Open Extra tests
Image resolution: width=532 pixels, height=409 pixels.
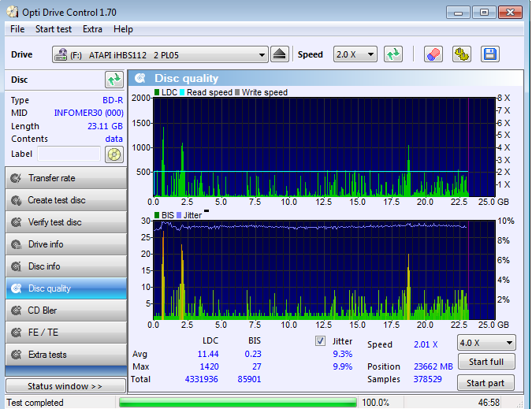pyautogui.click(x=66, y=355)
